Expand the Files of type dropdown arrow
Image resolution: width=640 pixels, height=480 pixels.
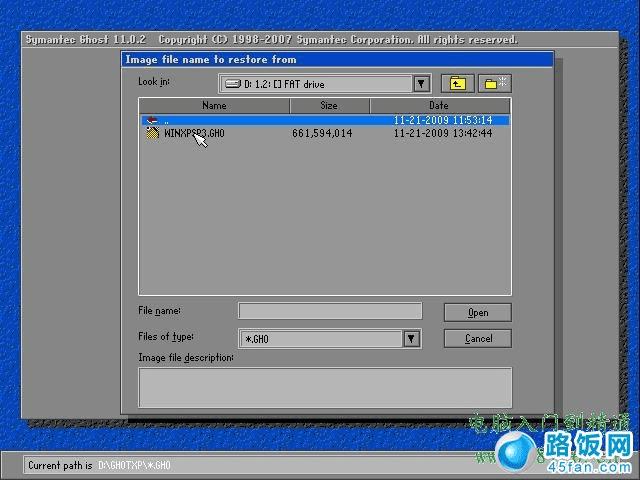point(411,339)
